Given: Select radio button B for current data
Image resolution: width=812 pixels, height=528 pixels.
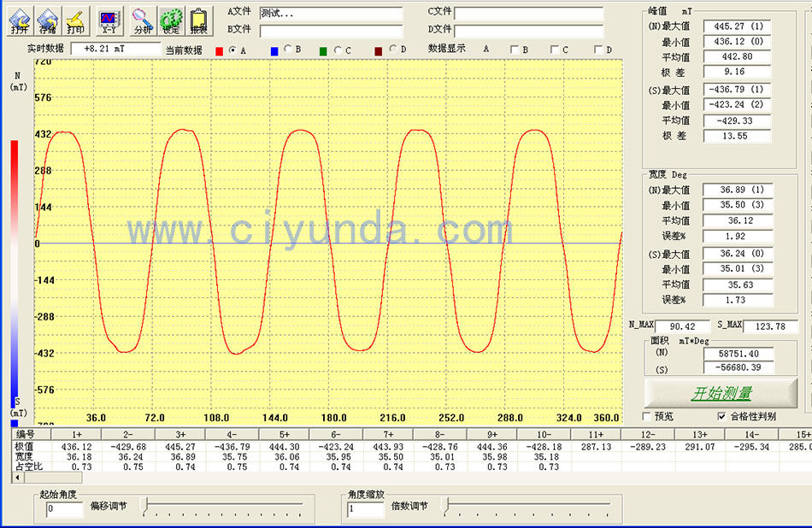Looking at the screenshot, I should [x=287, y=50].
